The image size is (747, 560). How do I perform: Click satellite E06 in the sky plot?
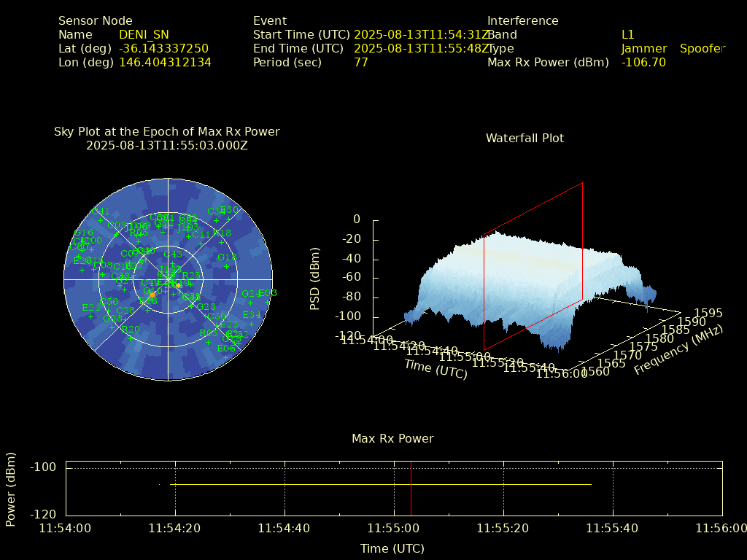coord(226,357)
